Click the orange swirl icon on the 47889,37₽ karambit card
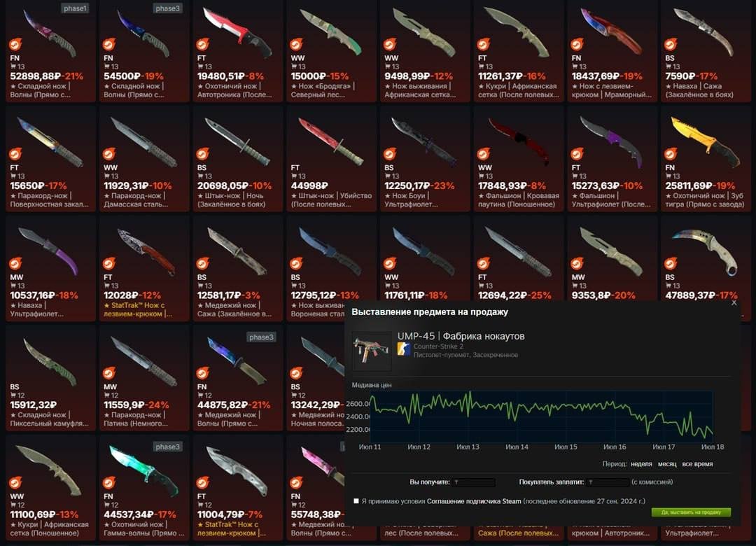 pos(671,263)
